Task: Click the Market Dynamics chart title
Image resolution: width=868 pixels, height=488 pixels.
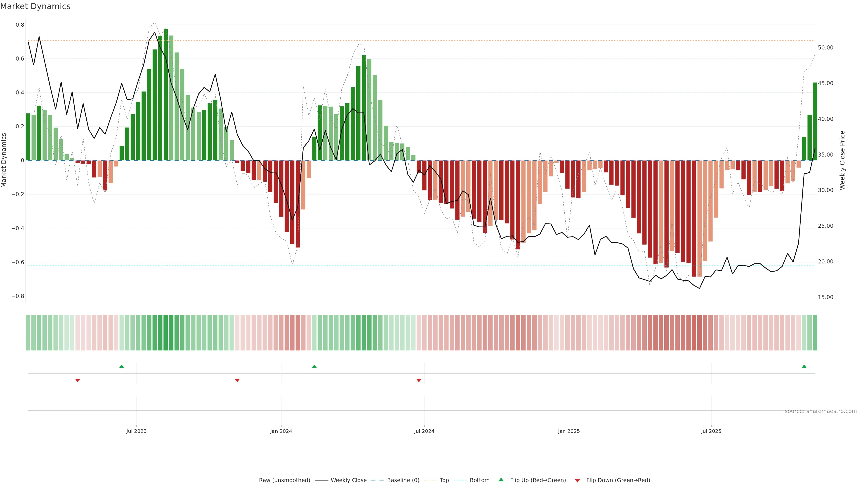Action: click(x=35, y=6)
